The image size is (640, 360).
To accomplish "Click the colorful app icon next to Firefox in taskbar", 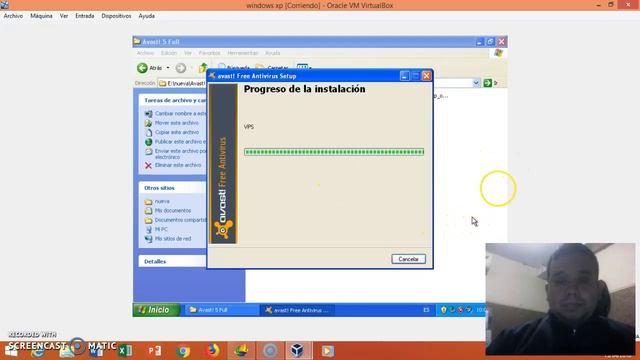I will [x=241, y=351].
